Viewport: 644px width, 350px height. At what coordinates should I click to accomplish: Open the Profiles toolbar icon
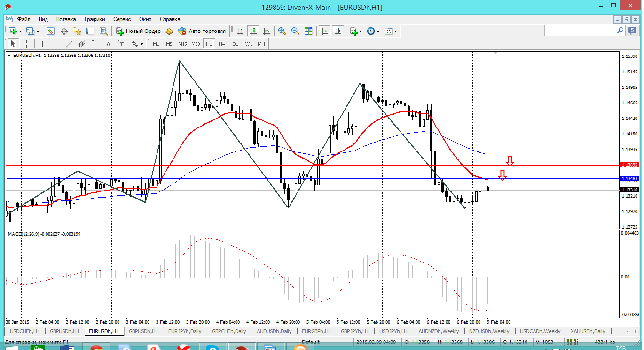pos(31,31)
